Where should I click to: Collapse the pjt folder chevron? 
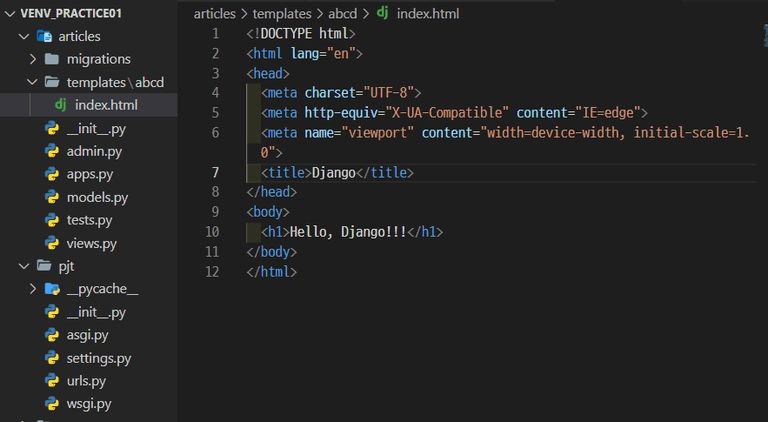24,266
